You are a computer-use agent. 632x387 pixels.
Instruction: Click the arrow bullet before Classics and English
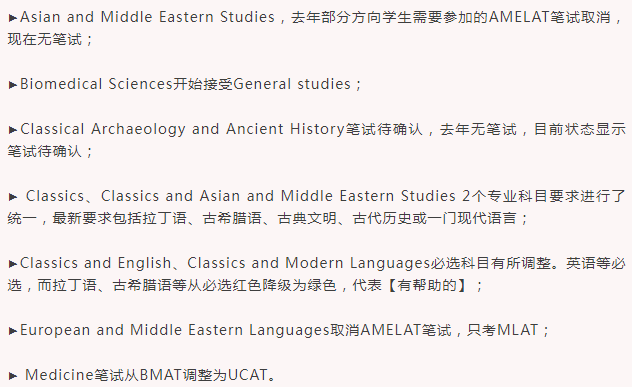pos(12,264)
